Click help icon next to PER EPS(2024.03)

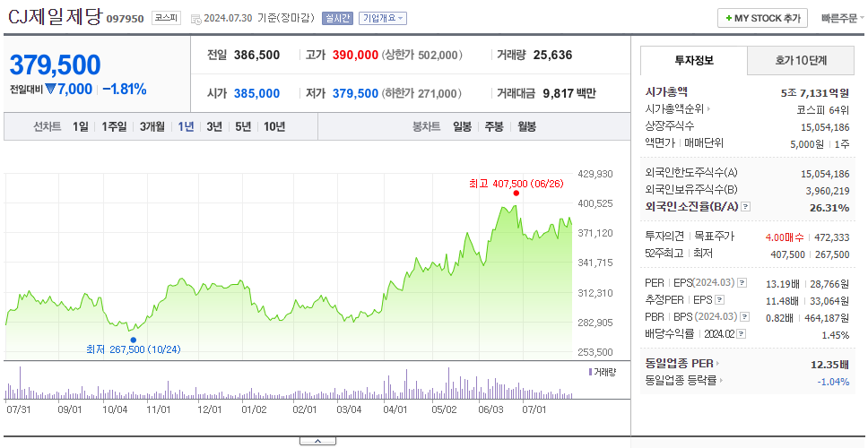[x=742, y=283]
